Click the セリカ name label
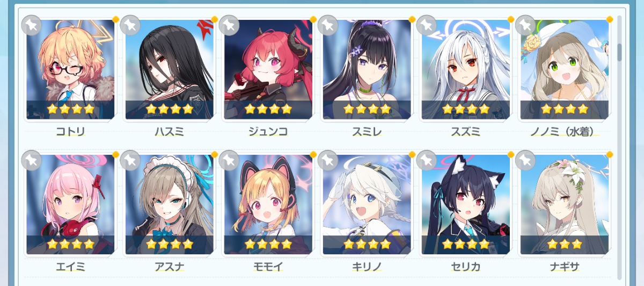The image size is (644, 286). [x=465, y=267]
